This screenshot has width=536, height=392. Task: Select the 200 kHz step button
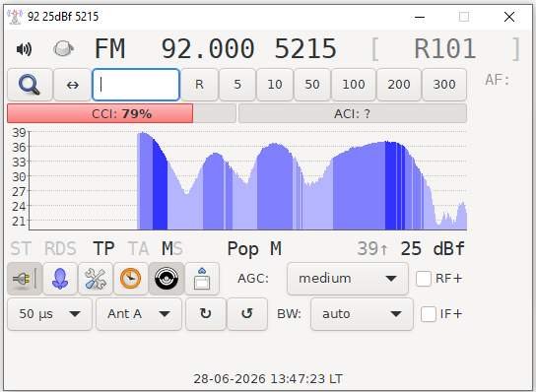pos(399,85)
